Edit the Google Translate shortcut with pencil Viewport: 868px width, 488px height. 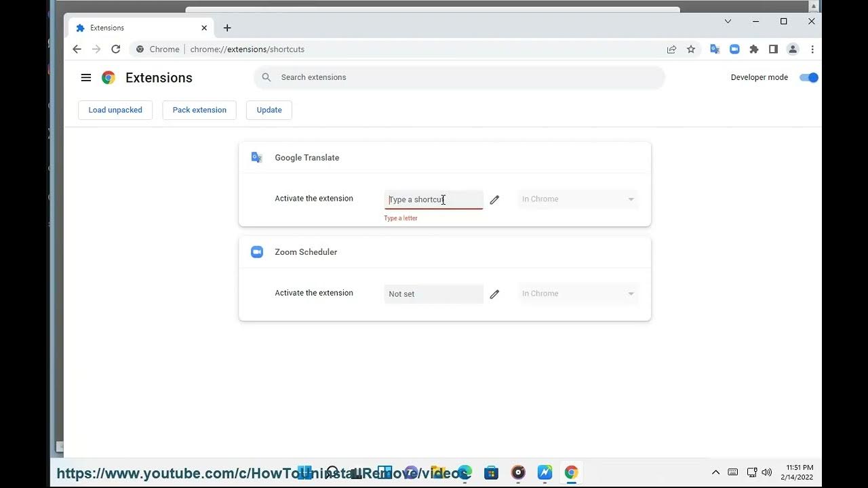(494, 199)
